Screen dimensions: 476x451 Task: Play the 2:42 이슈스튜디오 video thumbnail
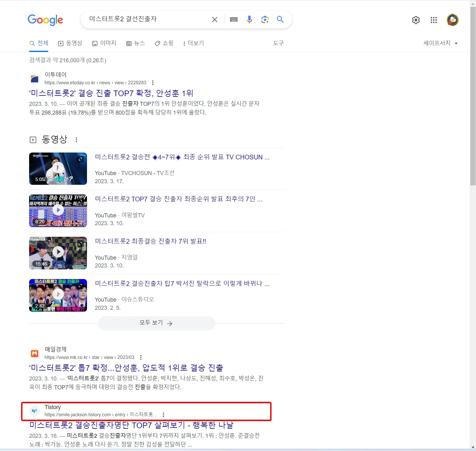(58, 295)
